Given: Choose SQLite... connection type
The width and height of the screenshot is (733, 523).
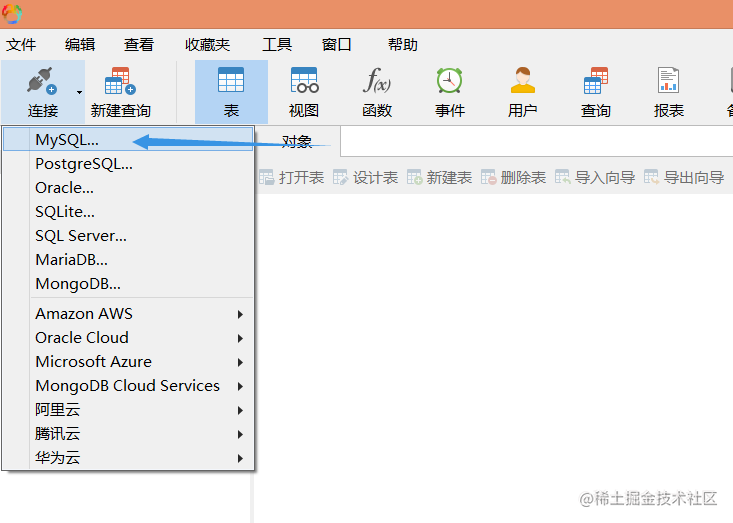Looking at the screenshot, I should [128, 212].
